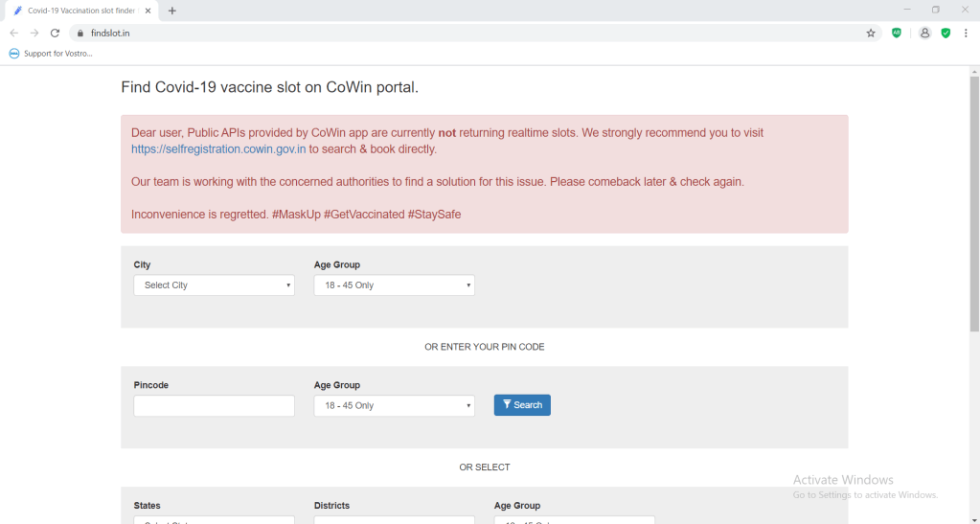The width and height of the screenshot is (980, 524).
Task: Open Support for Vostro bookmark
Action: [x=51, y=54]
